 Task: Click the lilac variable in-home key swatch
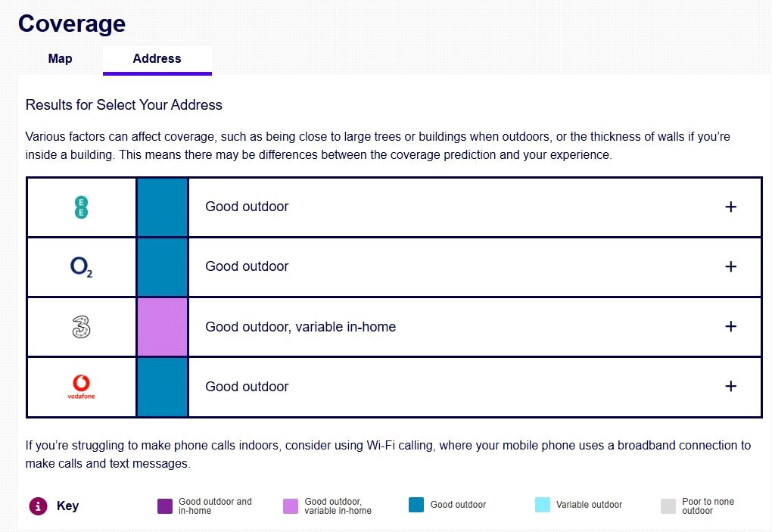click(291, 506)
